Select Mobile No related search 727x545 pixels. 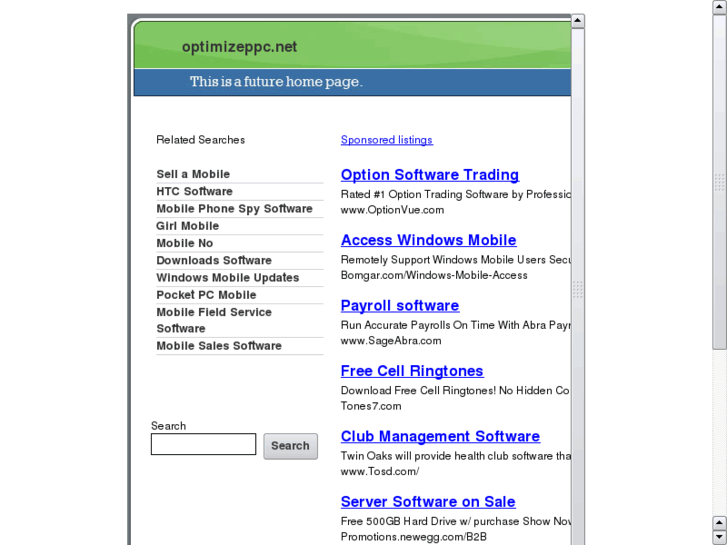[185, 243]
